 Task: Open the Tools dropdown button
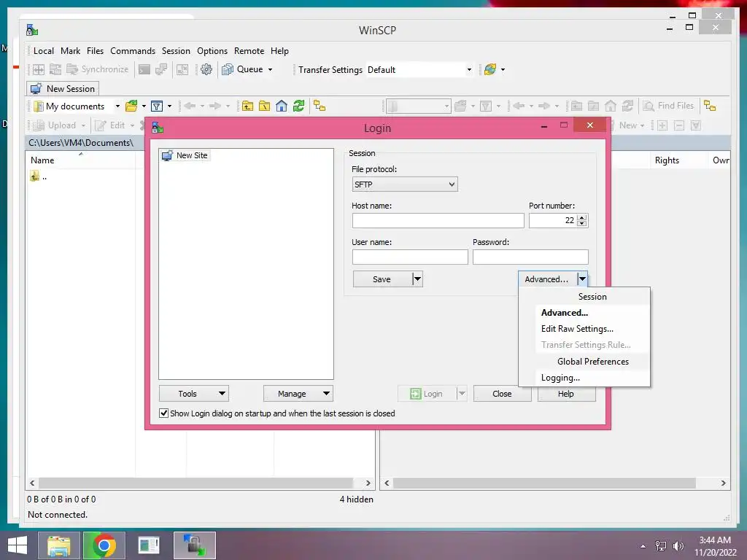pos(194,393)
